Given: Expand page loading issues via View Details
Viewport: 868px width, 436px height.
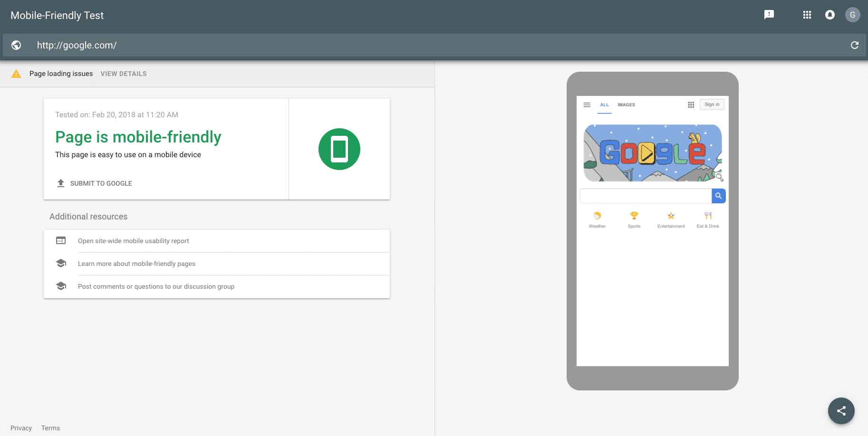Looking at the screenshot, I should point(124,74).
